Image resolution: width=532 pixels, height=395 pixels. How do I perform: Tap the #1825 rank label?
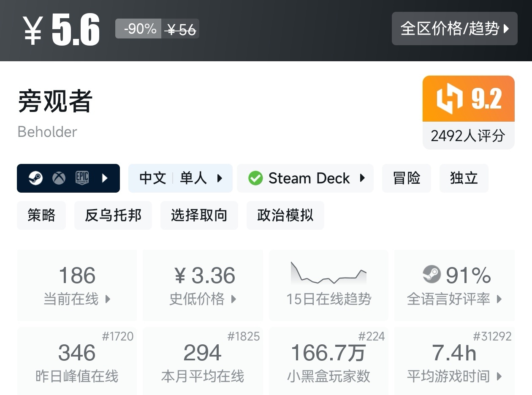(244, 336)
